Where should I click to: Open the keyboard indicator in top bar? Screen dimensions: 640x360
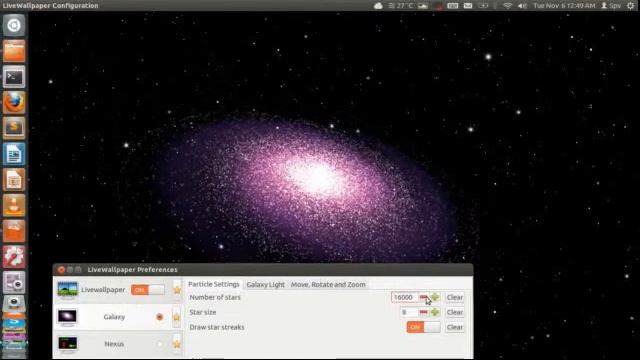point(453,6)
